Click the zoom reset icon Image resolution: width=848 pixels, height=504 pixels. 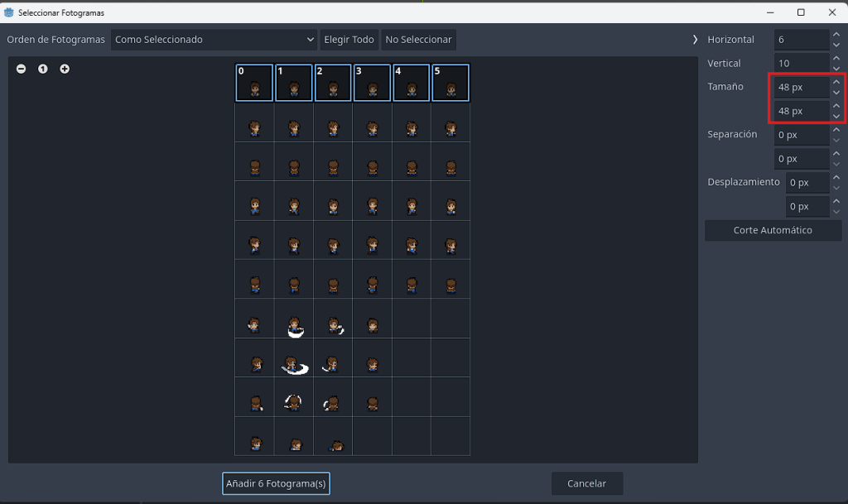43,69
